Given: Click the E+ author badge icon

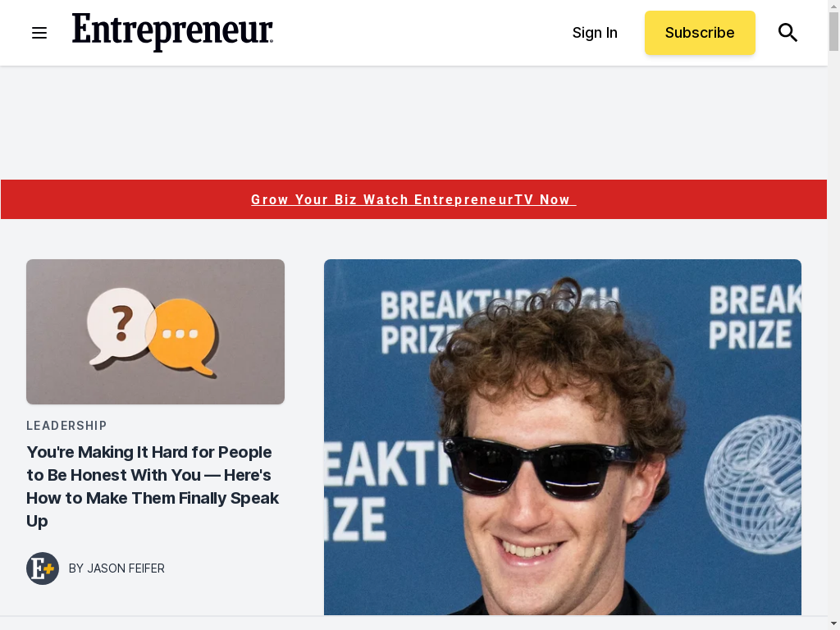Looking at the screenshot, I should tap(43, 568).
